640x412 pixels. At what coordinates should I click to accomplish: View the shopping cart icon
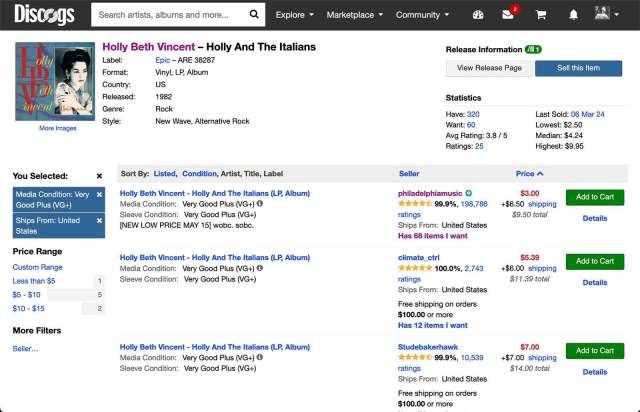[x=541, y=16]
